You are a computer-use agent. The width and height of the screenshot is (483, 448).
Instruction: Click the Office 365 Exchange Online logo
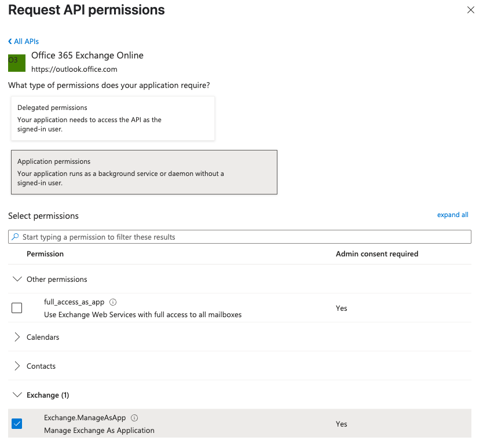tap(16, 62)
